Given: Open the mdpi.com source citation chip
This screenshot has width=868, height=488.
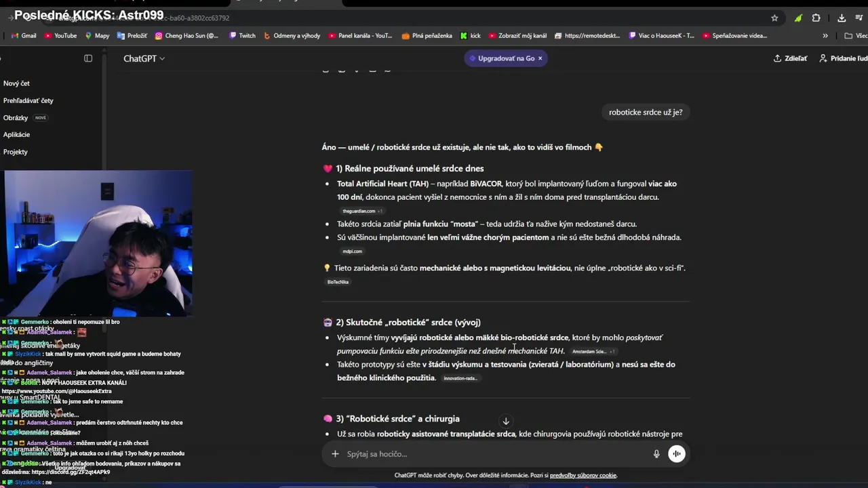Looking at the screenshot, I should tap(352, 251).
